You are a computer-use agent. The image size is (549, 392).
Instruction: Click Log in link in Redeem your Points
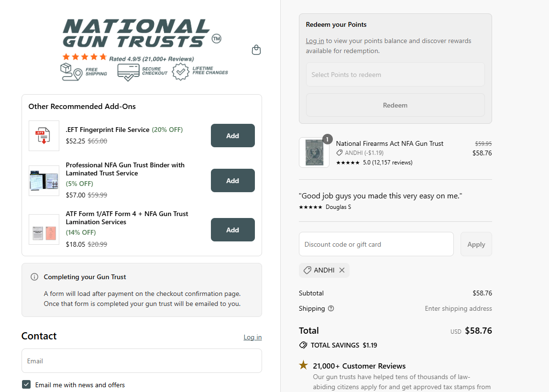tap(315, 41)
